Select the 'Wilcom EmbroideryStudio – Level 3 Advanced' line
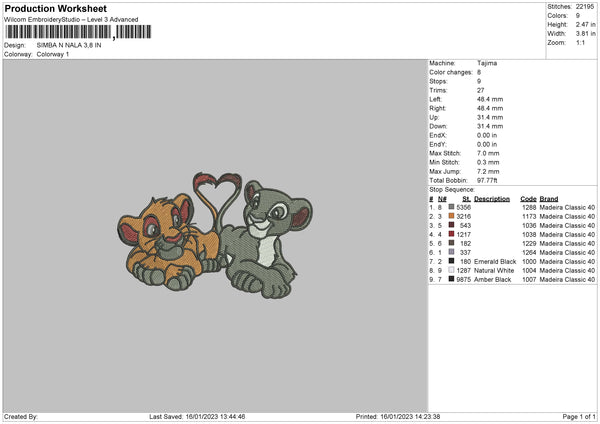The image size is (600, 424). point(71,20)
